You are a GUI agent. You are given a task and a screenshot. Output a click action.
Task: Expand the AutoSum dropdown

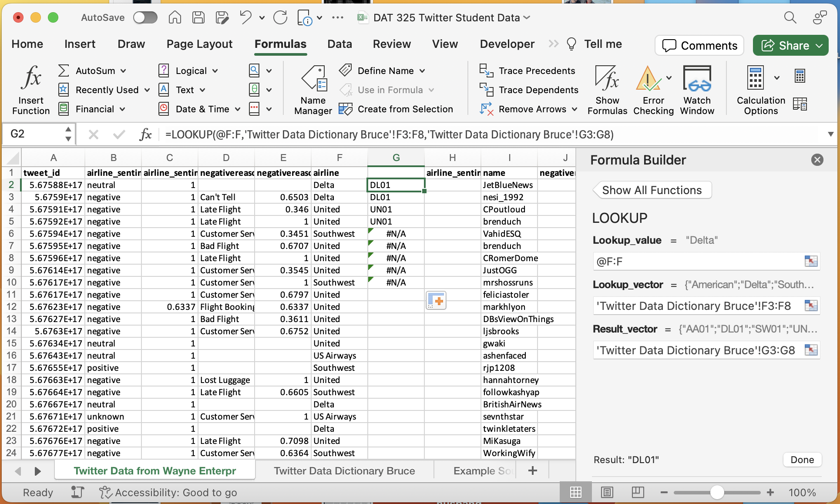click(124, 71)
